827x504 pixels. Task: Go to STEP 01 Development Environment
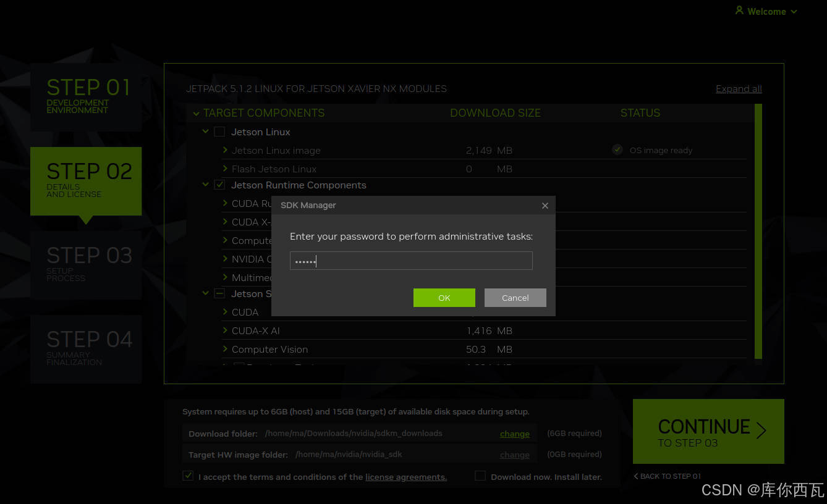[86, 97]
